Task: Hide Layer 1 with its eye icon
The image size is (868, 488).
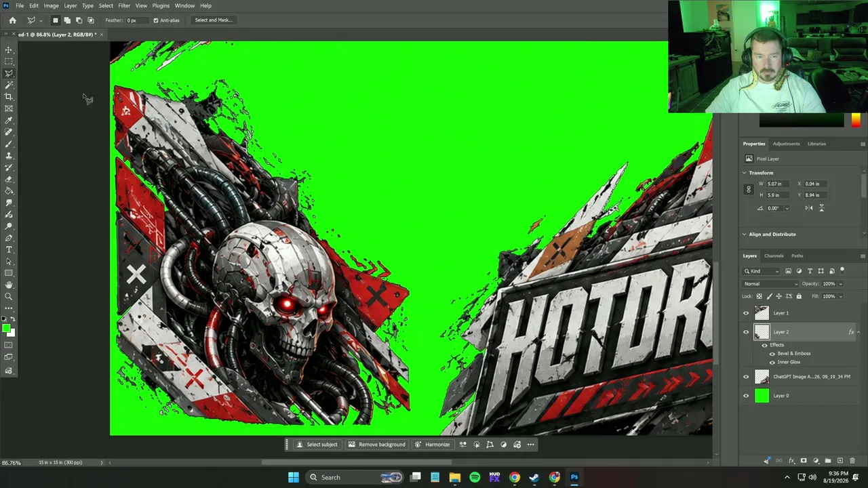Action: [x=746, y=313]
